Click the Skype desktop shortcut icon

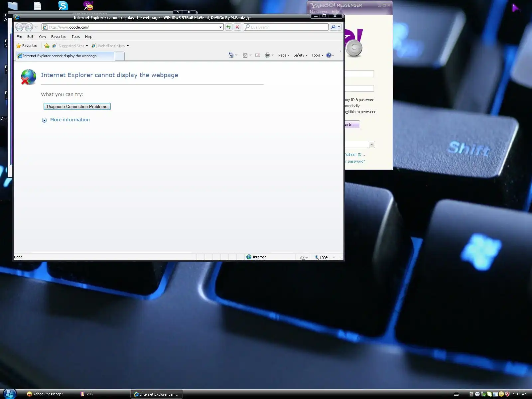pyautogui.click(x=63, y=6)
